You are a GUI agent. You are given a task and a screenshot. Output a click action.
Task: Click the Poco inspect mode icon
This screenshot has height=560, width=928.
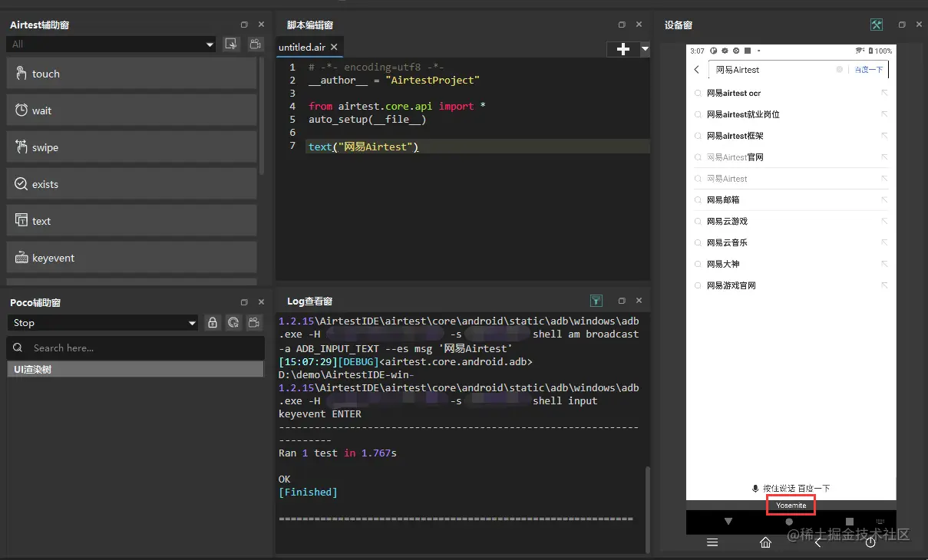coord(233,323)
